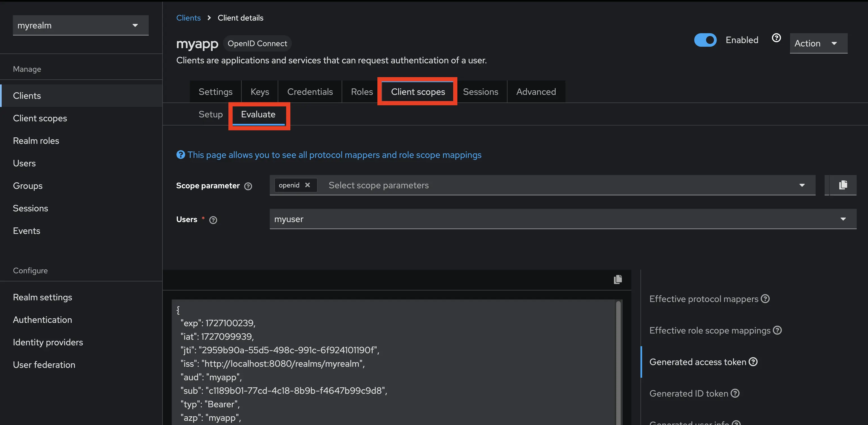Remove the openid scope parameter tag
The width and height of the screenshot is (868, 425).
point(308,185)
